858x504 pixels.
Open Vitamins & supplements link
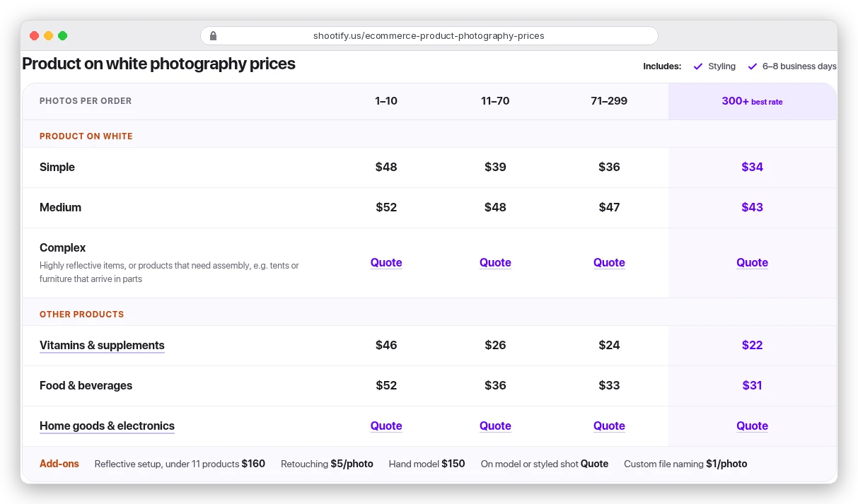coord(102,345)
